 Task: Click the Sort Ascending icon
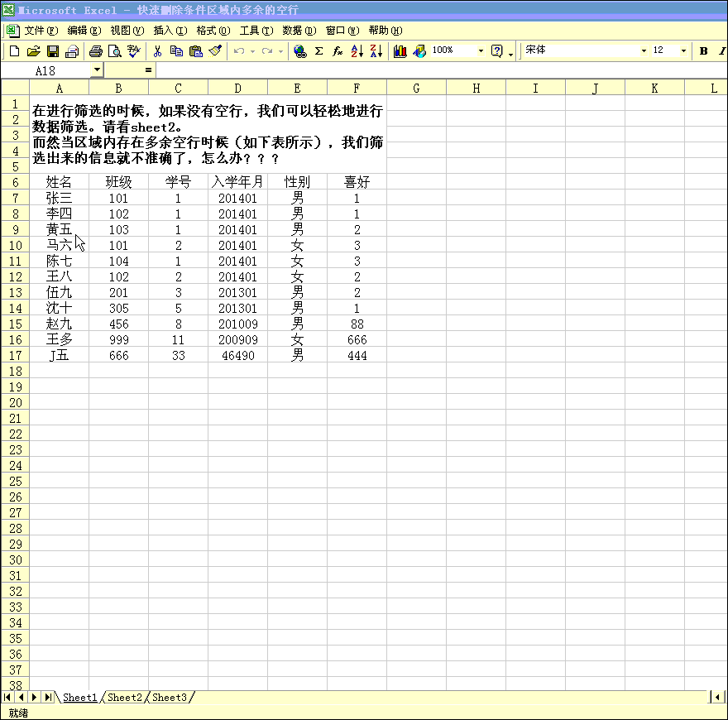pos(357,51)
